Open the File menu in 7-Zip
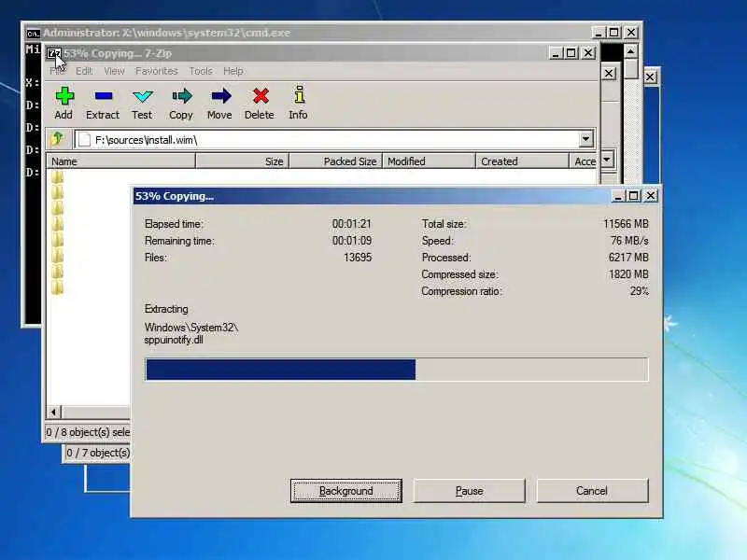Viewport: 747px width, 560px height. tap(57, 71)
